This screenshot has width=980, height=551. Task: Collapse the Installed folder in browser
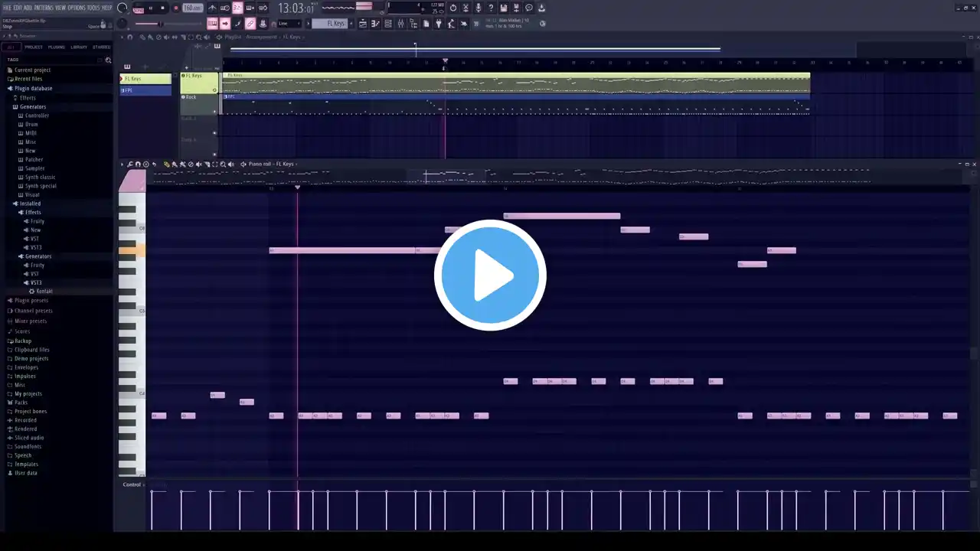(x=28, y=204)
